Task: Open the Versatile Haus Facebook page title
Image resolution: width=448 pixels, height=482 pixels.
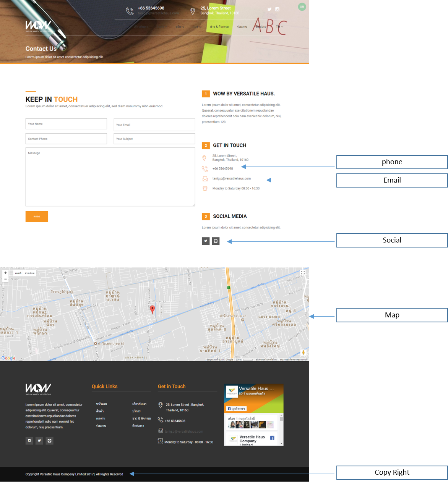Action: point(256,388)
